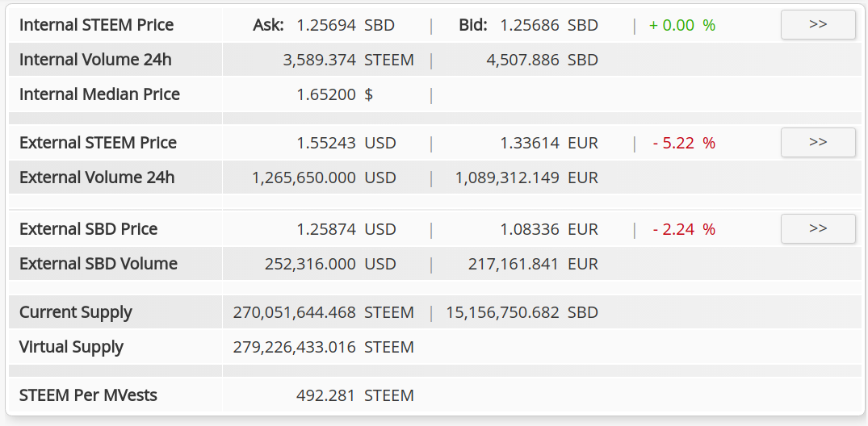Click the Virtual Supply 279,226,433.016 STEEM value

point(323,348)
